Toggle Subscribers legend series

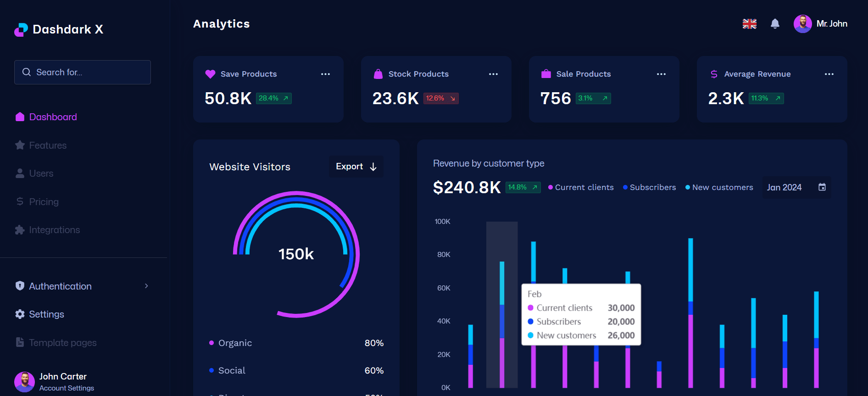649,187
